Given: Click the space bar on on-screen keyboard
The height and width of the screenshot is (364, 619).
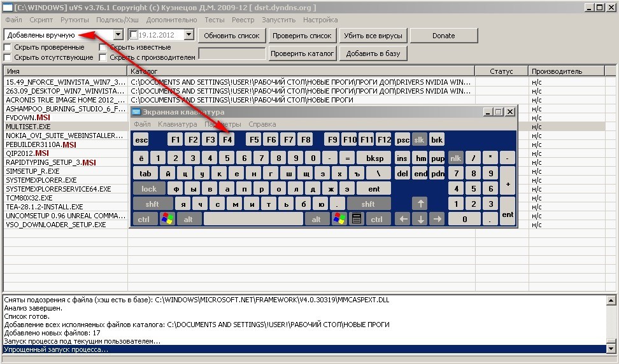Looking at the screenshot, I should (x=253, y=219).
